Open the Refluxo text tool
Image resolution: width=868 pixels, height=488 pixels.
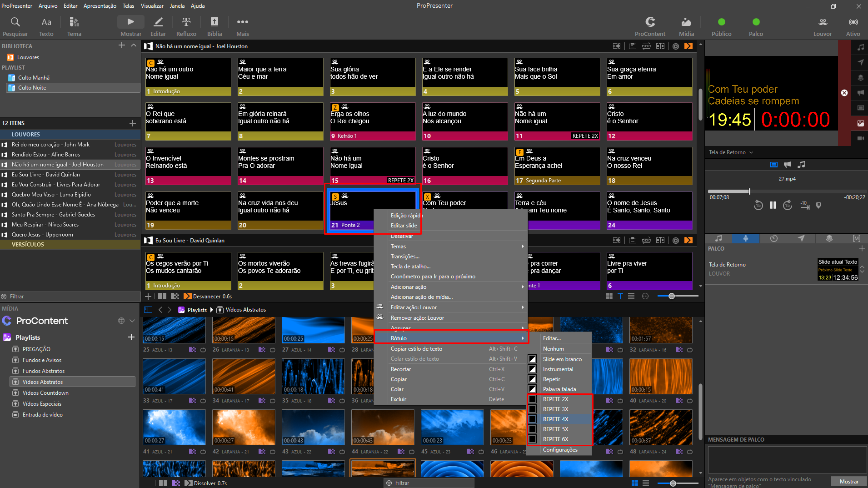186,26
